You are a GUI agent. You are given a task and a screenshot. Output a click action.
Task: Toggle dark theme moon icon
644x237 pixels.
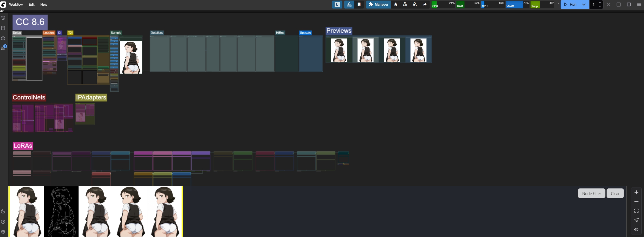pos(3,211)
